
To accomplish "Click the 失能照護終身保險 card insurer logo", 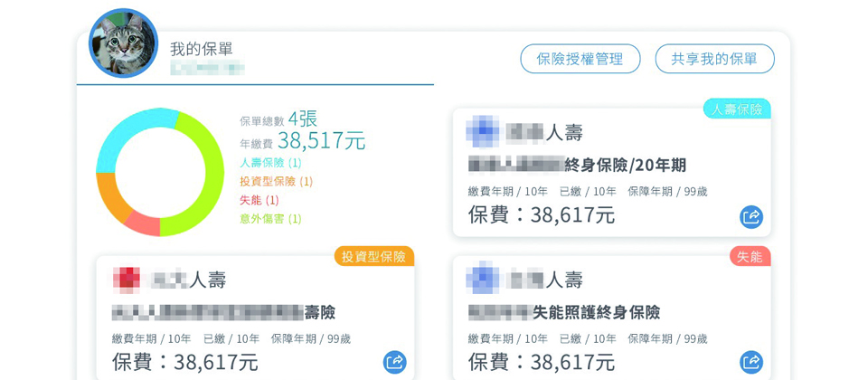I will [x=482, y=278].
